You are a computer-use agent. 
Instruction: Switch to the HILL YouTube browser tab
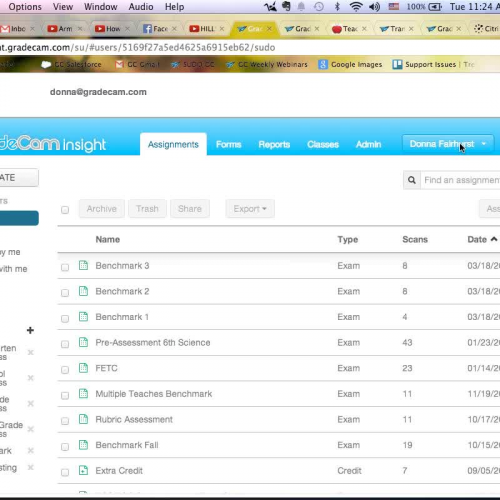coord(207,29)
